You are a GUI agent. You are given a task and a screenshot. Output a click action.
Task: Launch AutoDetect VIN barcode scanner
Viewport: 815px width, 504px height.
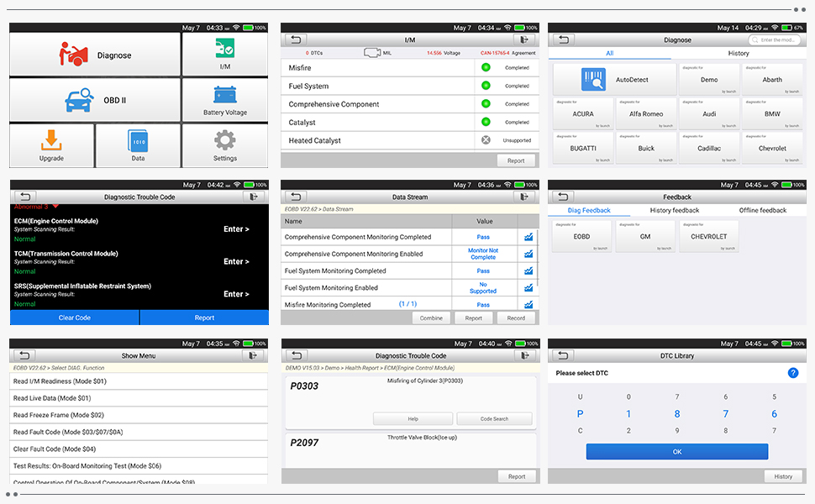(x=593, y=80)
